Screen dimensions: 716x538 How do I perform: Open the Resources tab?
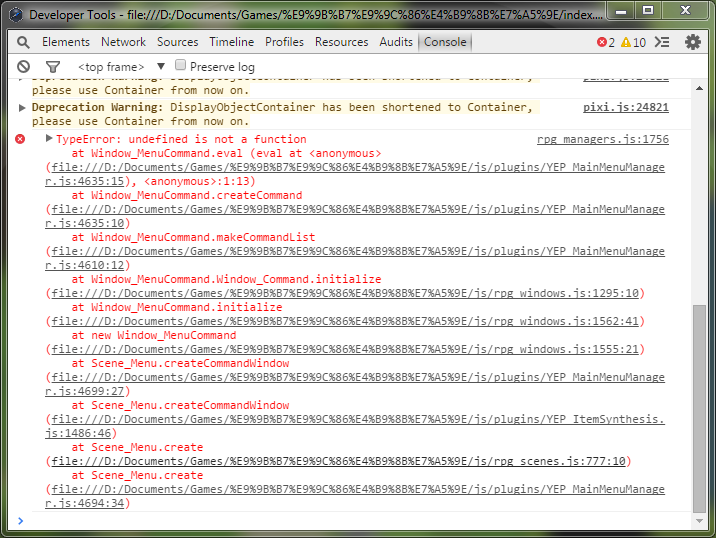pyautogui.click(x=342, y=42)
